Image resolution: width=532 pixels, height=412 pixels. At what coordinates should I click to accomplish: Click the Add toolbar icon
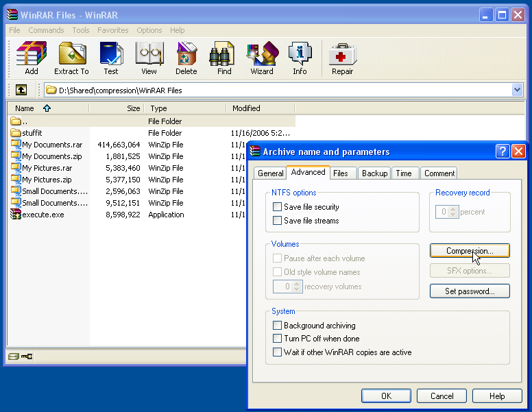(32, 58)
